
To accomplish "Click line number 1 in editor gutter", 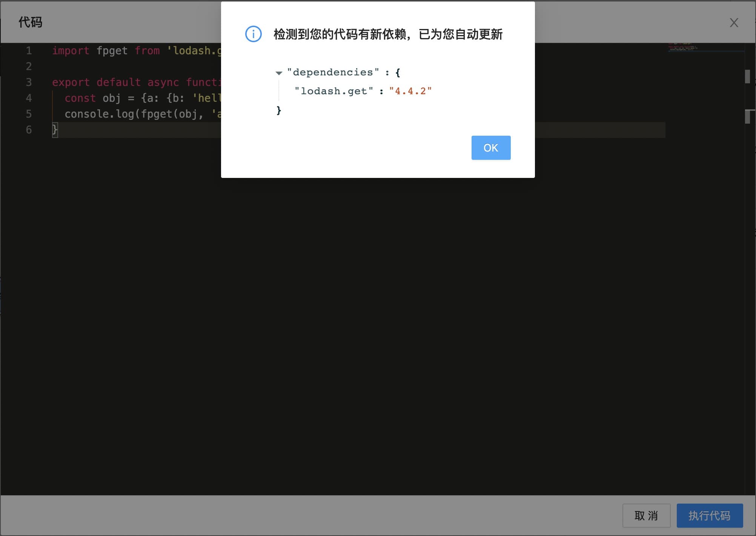I will point(29,51).
